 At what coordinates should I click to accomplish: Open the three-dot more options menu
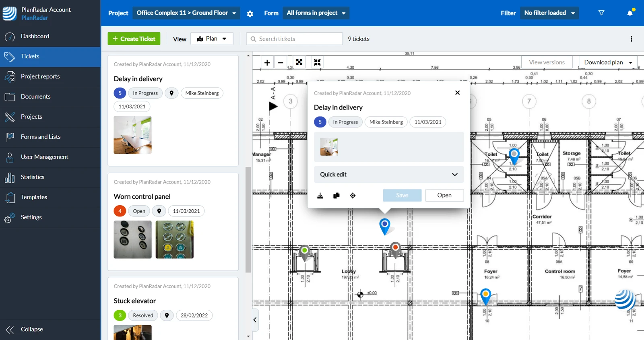coord(631,39)
